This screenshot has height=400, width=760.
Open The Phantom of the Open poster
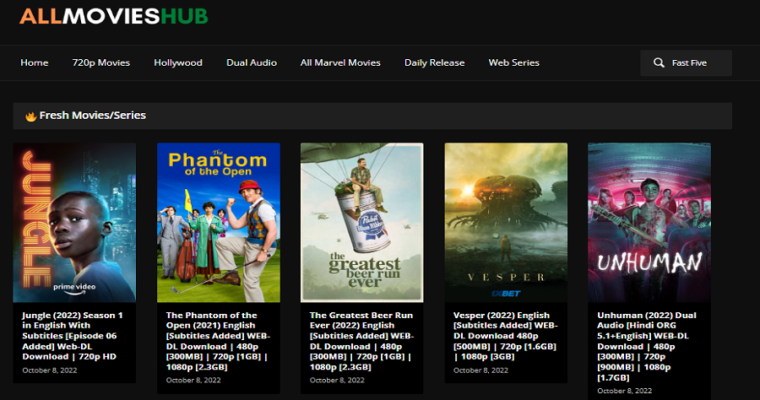pyautogui.click(x=219, y=223)
